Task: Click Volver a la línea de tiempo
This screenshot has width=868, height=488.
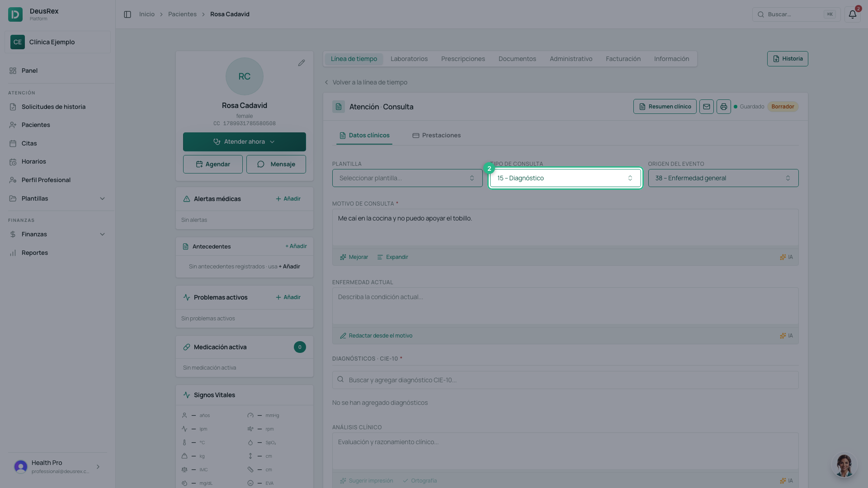Action: 366,82
